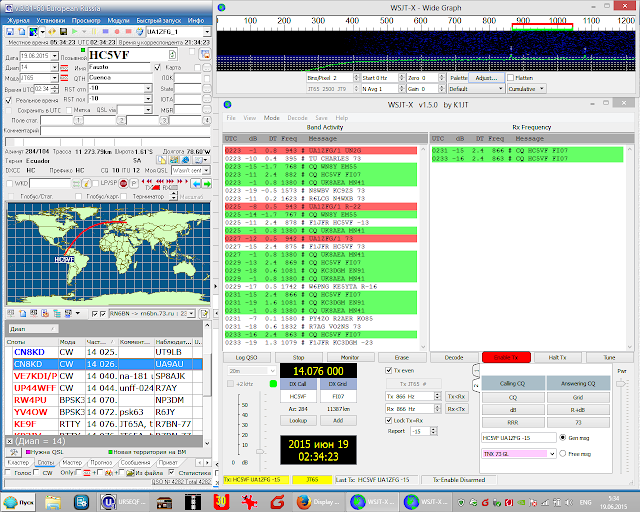Switch to the URSEQF taskbar application
The width and height of the screenshot is (640, 512).
click(123, 502)
